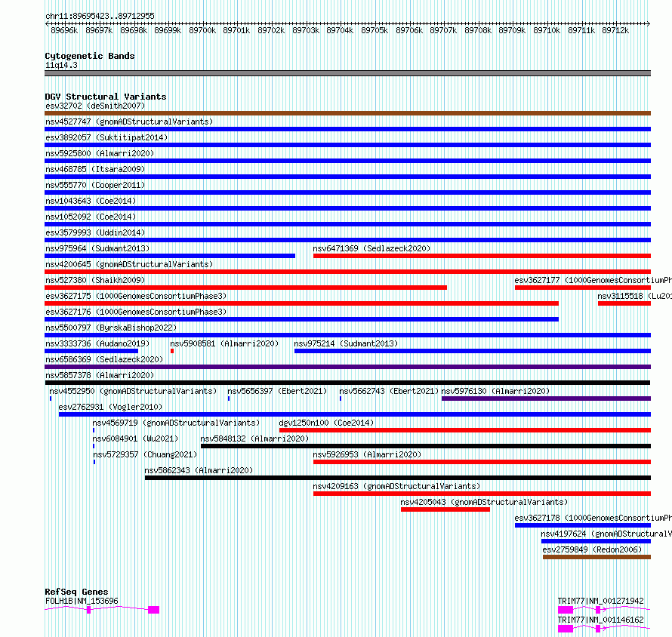Open TRIM77|NM_001271942 gene label
The width and height of the screenshot is (672, 637).
click(x=600, y=601)
